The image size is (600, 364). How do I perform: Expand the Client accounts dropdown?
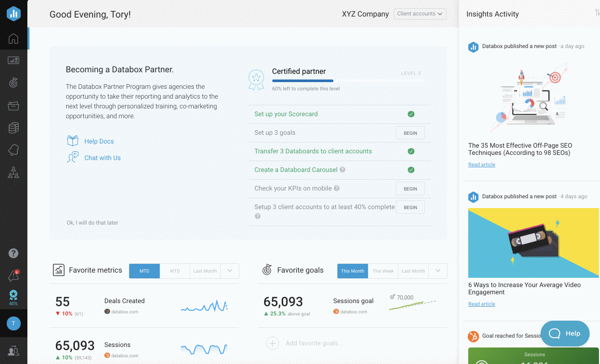[x=420, y=14]
